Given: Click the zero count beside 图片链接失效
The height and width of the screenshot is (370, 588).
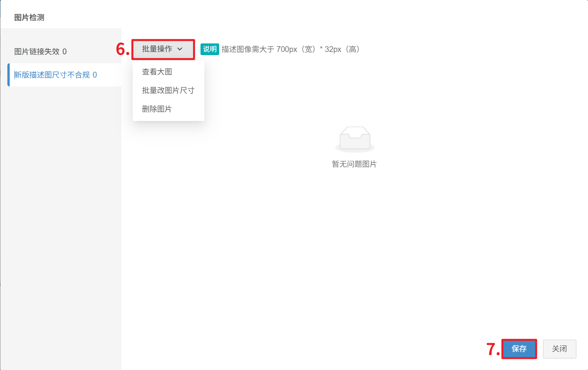Looking at the screenshot, I should coord(64,52).
